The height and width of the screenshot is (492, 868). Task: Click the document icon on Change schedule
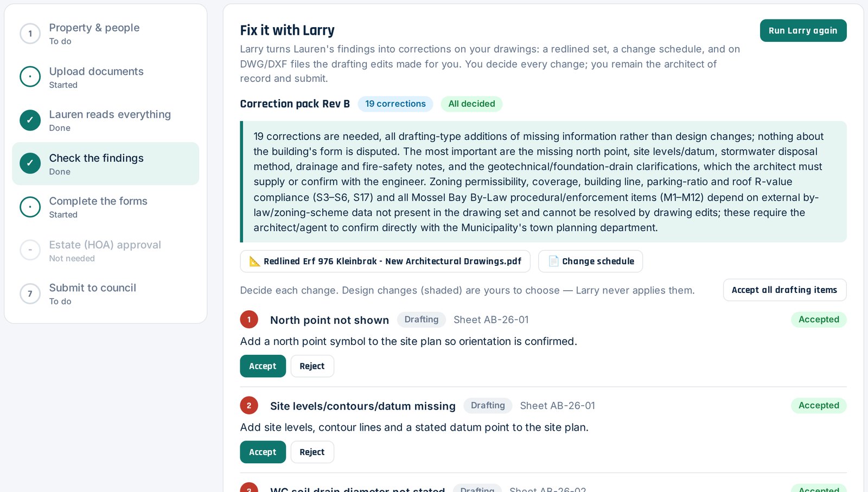coord(553,261)
